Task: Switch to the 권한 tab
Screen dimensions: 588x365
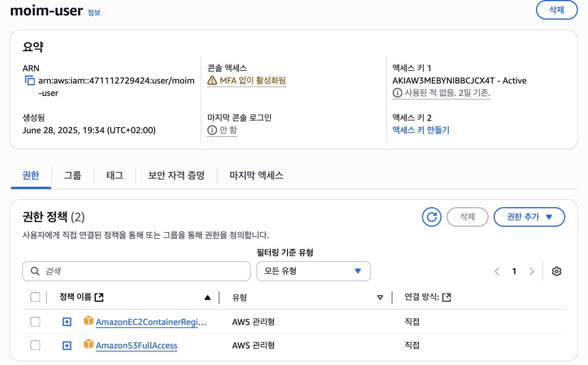Action: click(31, 176)
